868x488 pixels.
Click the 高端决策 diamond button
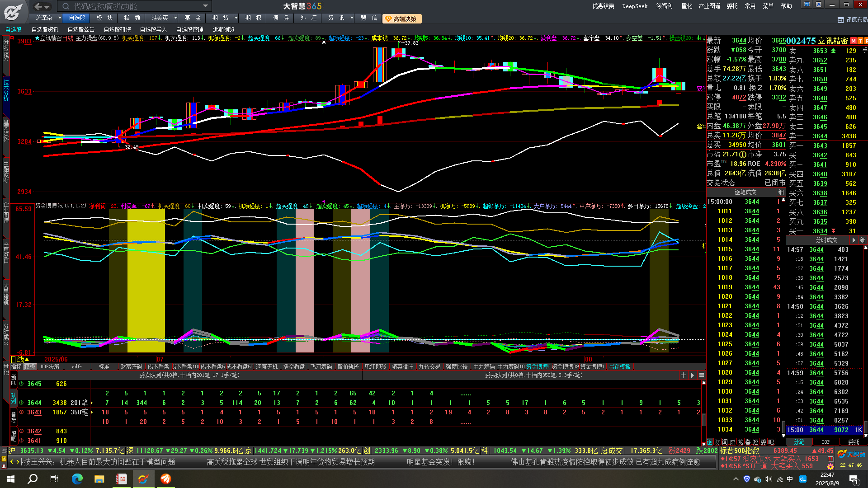[x=402, y=19]
